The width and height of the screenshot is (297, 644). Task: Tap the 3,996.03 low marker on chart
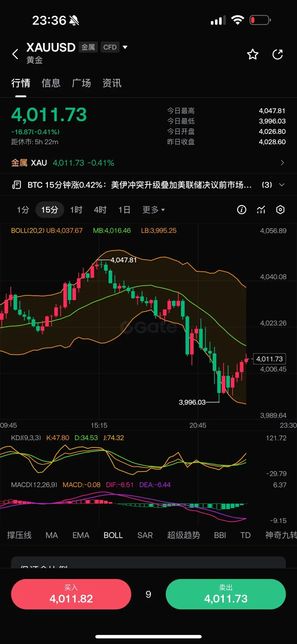coord(192,403)
